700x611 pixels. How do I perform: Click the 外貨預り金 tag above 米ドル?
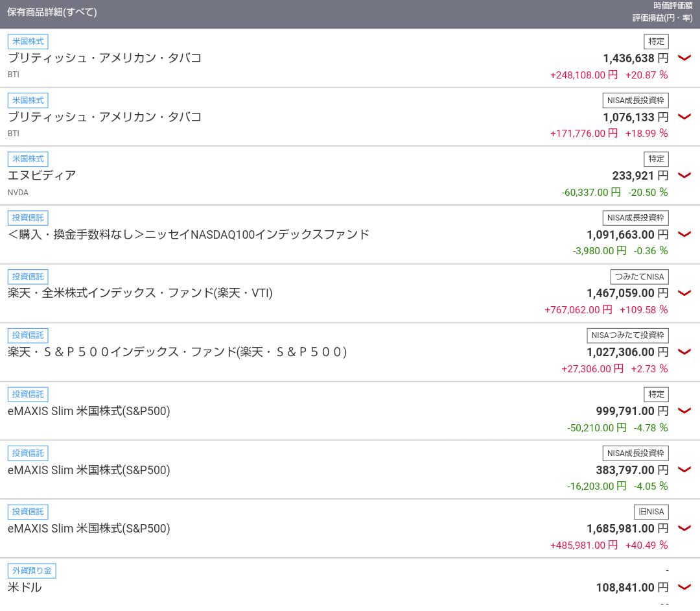(x=32, y=571)
